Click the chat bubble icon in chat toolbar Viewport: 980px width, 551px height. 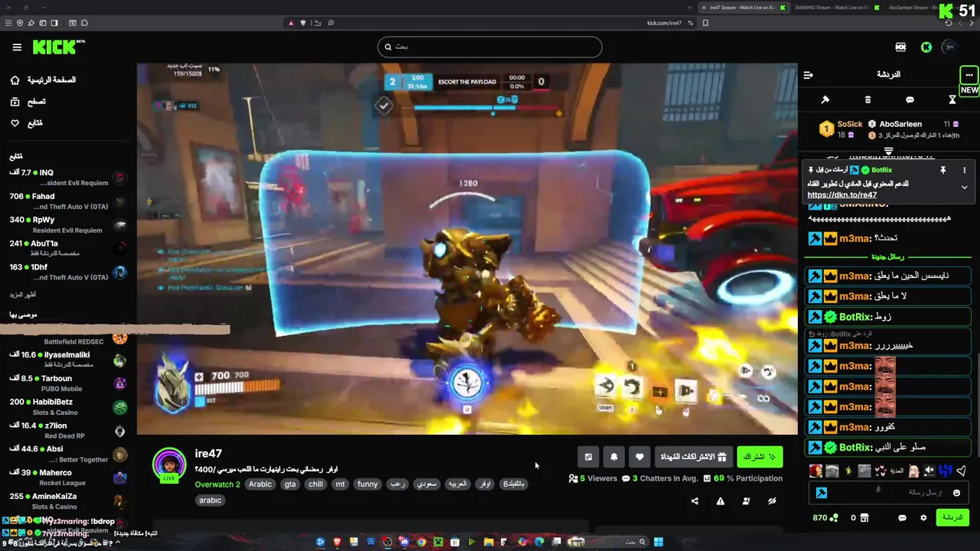(910, 100)
